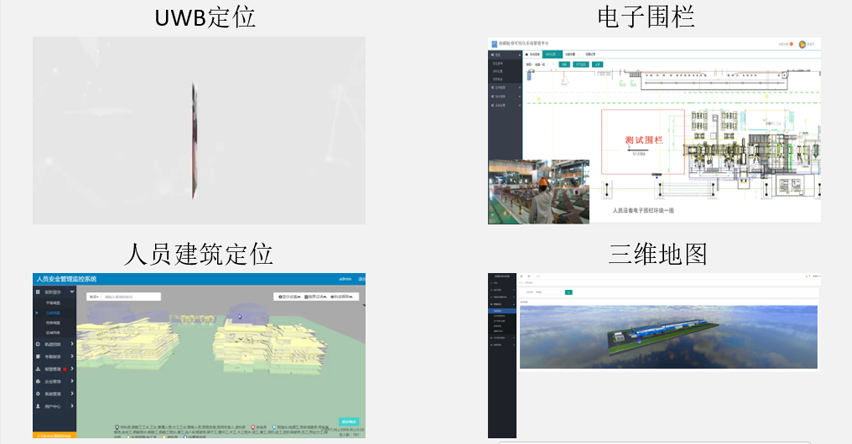Screen dimensions: 852x444
Task: Click the blue position marker below the fence
Action: pyautogui.click(x=657, y=175)
